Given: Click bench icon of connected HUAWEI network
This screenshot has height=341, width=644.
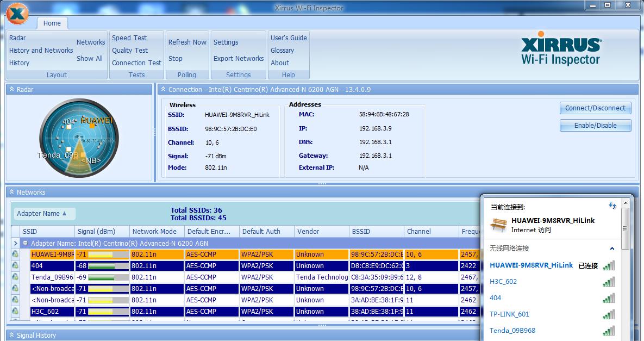Looking at the screenshot, I should [x=498, y=225].
